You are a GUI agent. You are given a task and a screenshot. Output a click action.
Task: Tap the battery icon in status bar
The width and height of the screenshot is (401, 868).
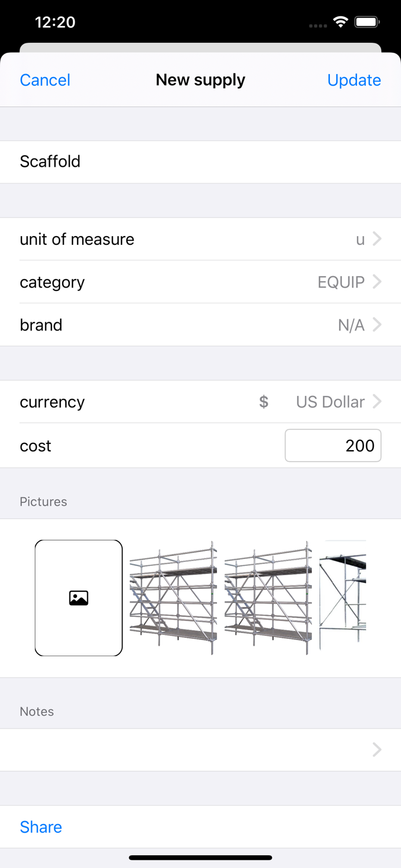coord(367,21)
